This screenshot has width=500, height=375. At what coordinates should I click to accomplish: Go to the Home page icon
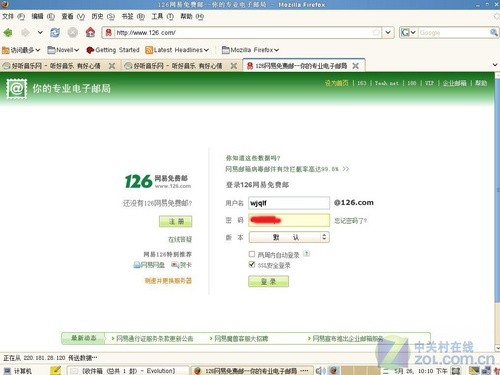(90, 32)
